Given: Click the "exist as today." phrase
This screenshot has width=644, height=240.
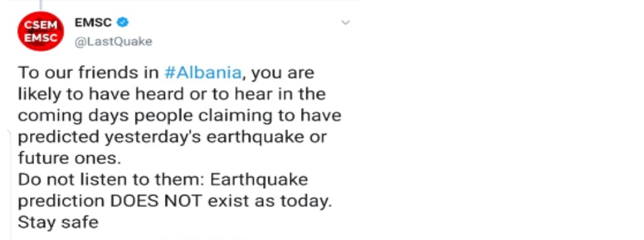Looking at the screenshot, I should click(x=270, y=201).
